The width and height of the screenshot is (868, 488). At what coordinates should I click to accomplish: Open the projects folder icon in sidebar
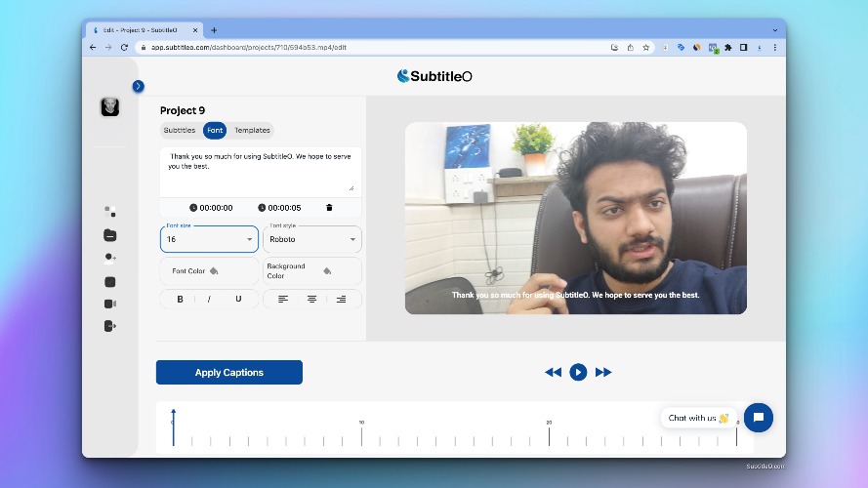coord(110,235)
